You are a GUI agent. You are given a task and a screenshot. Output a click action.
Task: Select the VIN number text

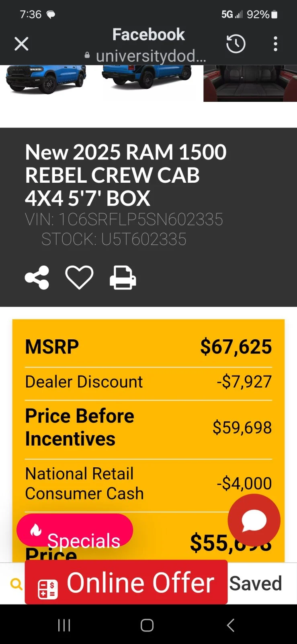(124, 219)
